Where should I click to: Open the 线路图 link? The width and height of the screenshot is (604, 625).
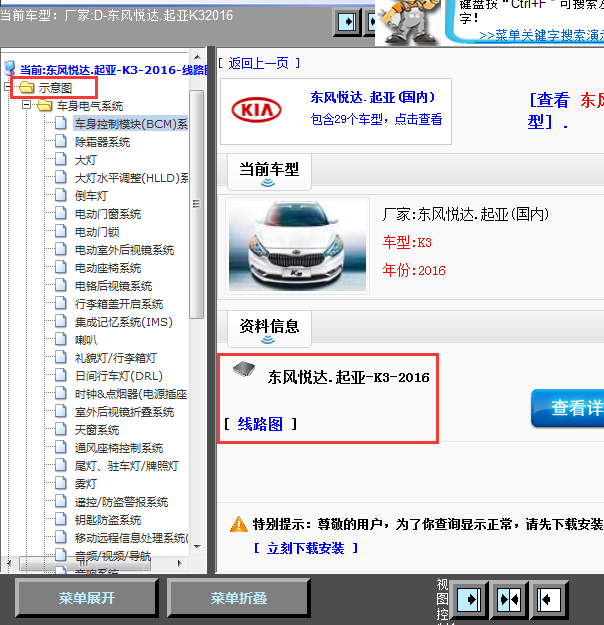coord(260,424)
